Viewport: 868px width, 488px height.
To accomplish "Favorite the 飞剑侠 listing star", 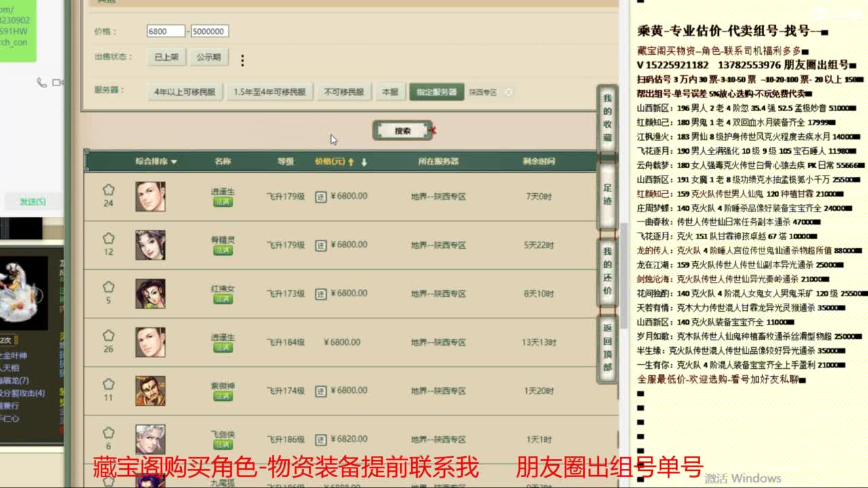I will [108, 432].
